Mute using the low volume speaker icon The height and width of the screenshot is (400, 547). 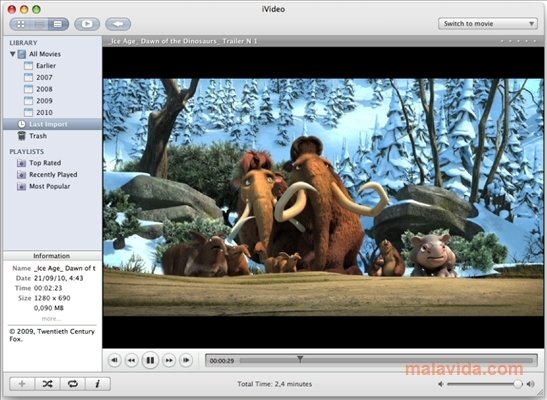click(441, 384)
